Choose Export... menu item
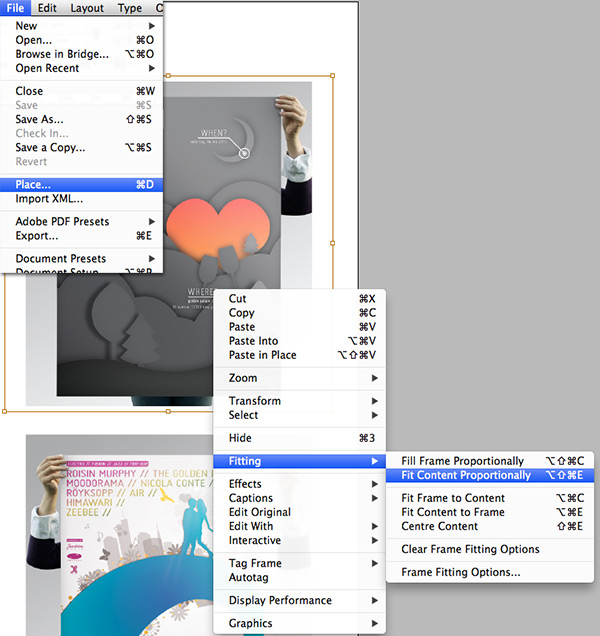 coord(82,236)
